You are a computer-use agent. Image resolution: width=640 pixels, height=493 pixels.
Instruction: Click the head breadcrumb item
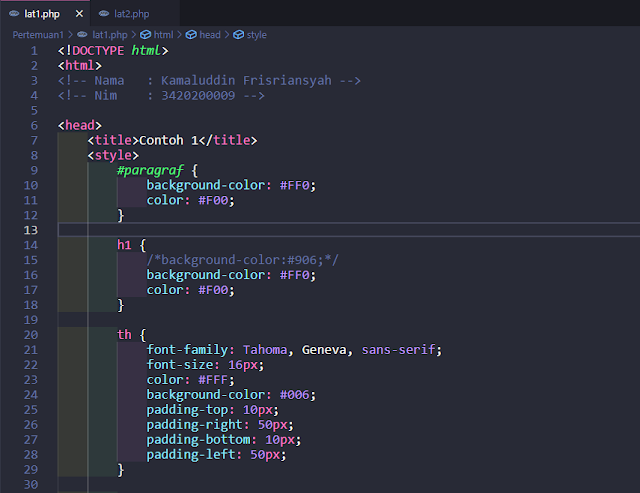click(210, 35)
